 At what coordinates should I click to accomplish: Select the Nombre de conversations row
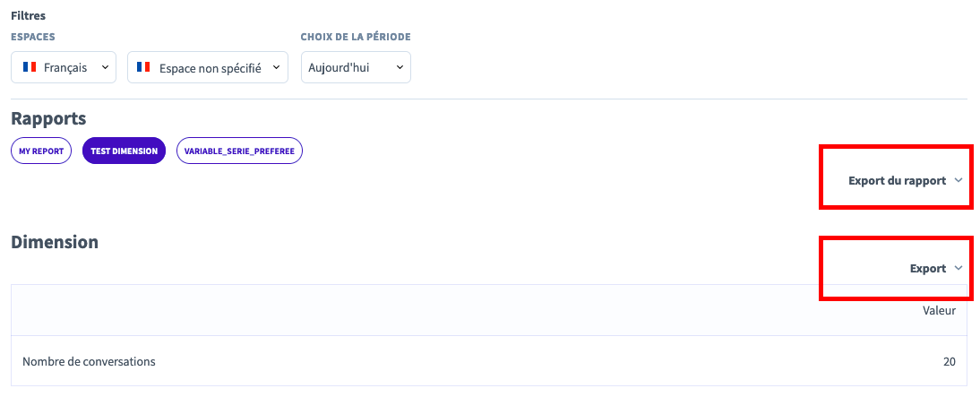90,362
